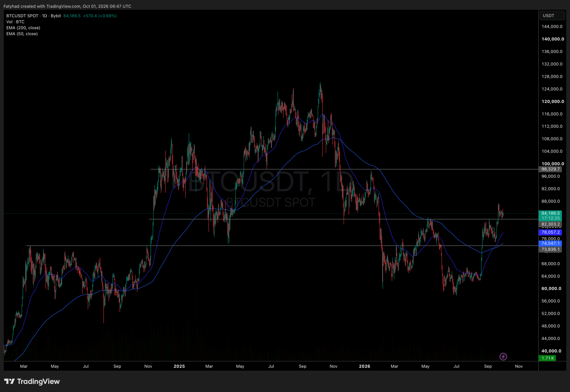Click the 73,836.1 horizontal line label

[x=551, y=249]
